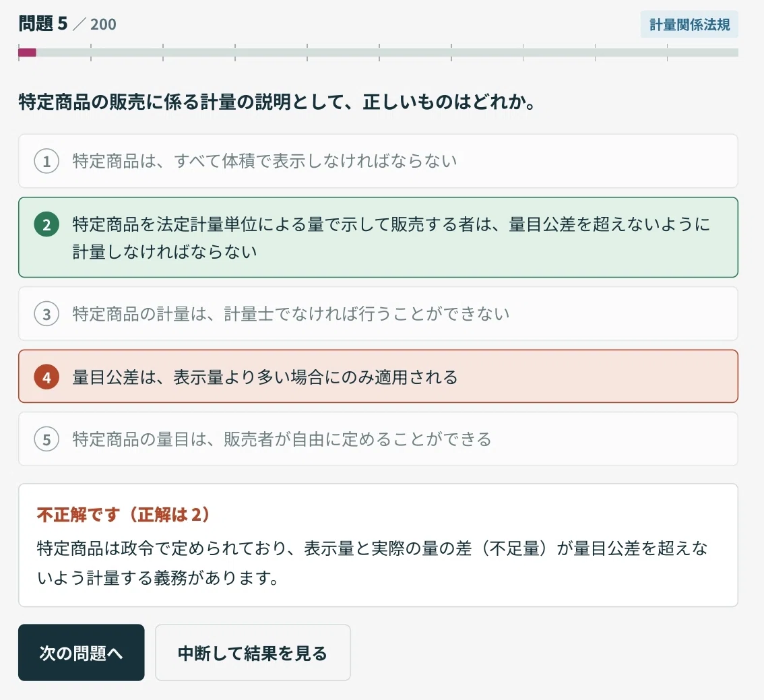Click the 不正解です（正解は 2）result heading
The width and height of the screenshot is (764, 700).
[x=123, y=515]
